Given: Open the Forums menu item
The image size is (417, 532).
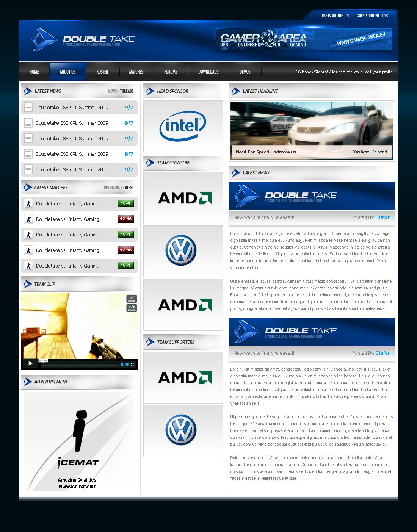Looking at the screenshot, I should point(171,71).
